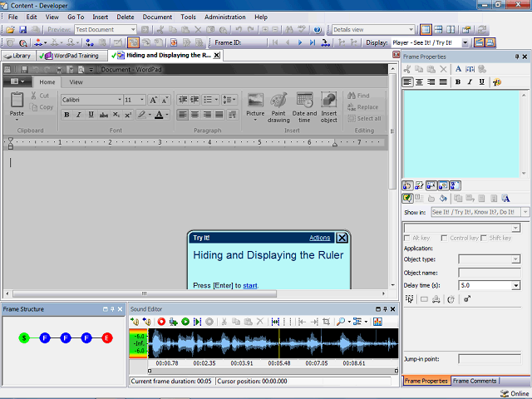The image size is (532, 399).
Task: Click the red Record button in Sound Editor
Action: [x=161, y=322]
